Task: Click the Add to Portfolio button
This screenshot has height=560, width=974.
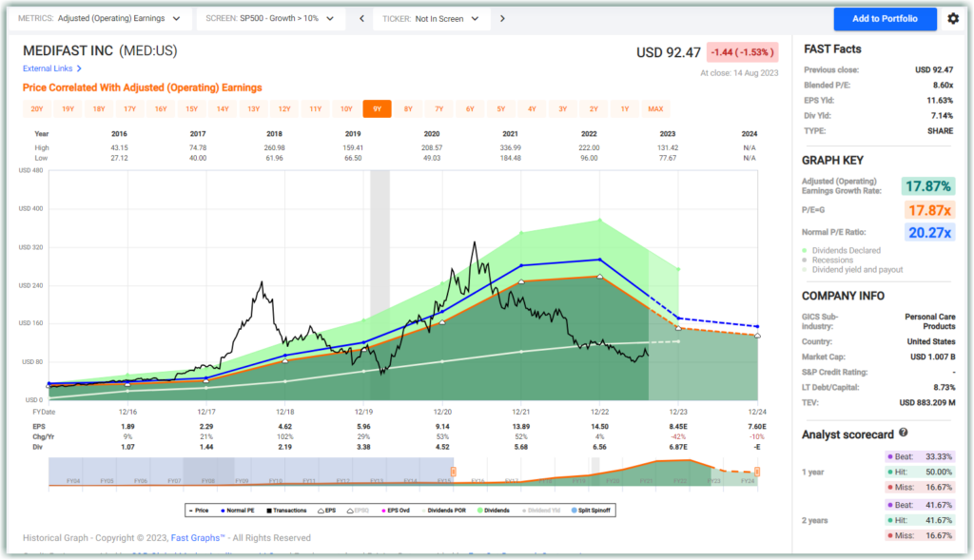Action: coord(885,19)
